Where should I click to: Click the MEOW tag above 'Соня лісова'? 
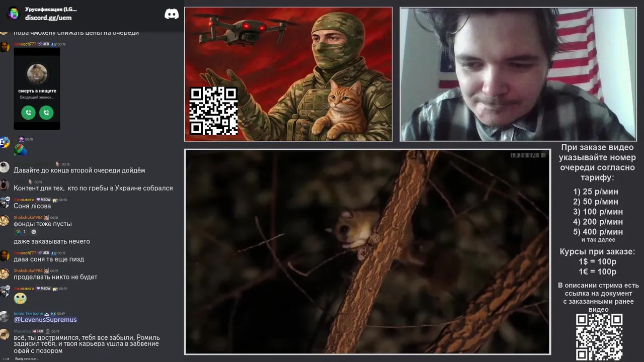click(43, 200)
